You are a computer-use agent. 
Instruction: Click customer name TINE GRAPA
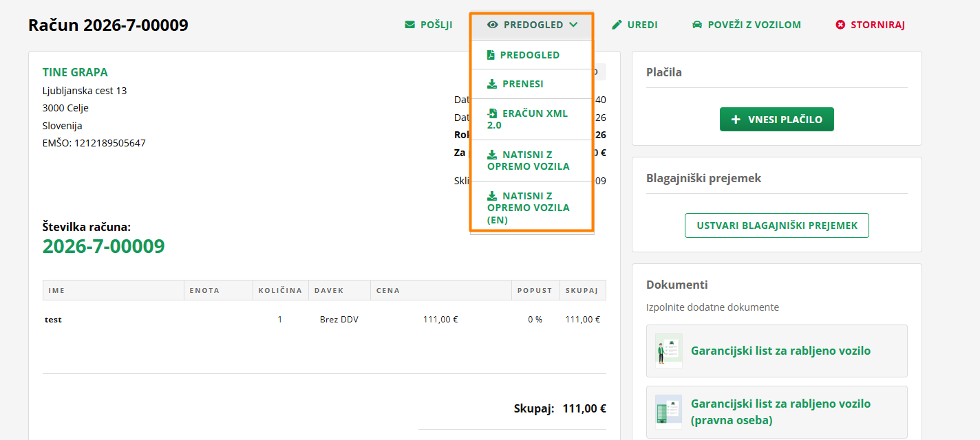(x=75, y=72)
